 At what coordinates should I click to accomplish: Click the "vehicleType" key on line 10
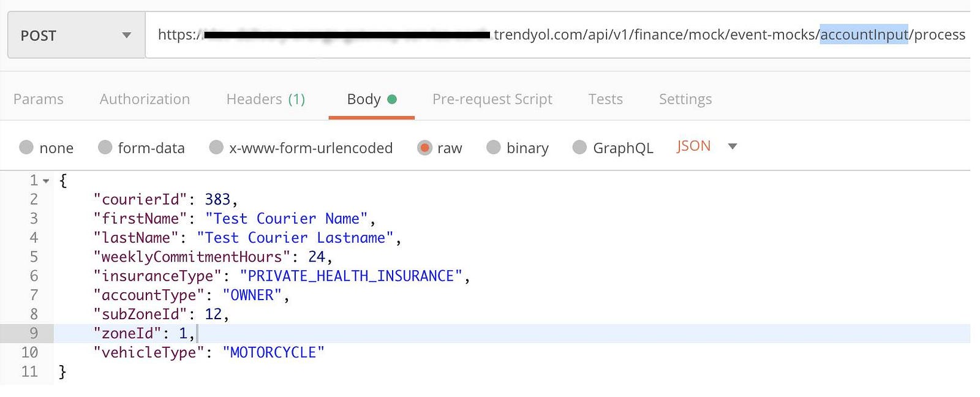tap(149, 352)
